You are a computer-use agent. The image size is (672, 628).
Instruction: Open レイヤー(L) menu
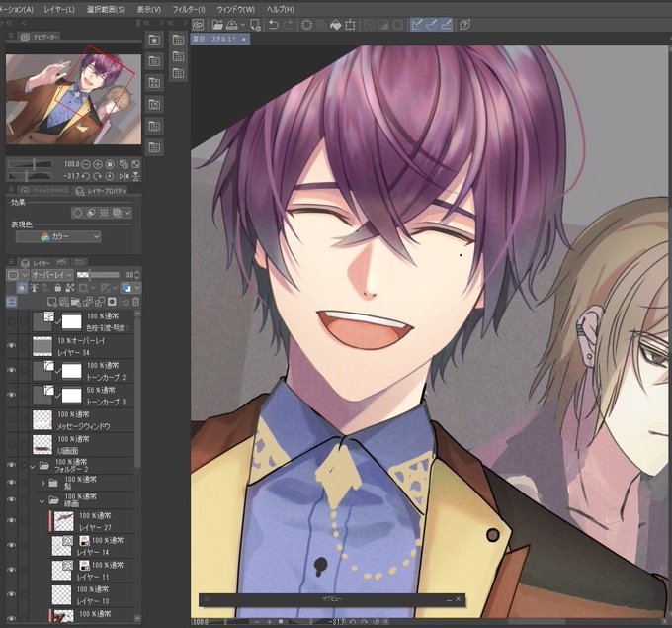point(59,9)
